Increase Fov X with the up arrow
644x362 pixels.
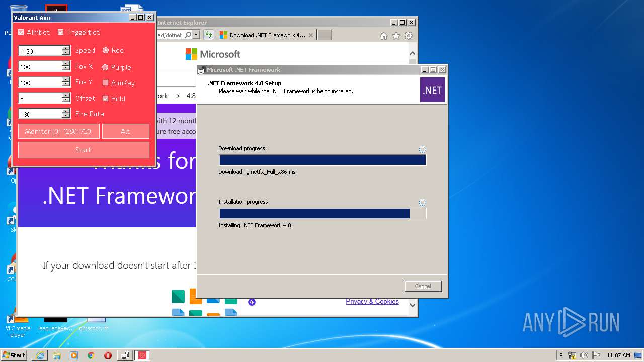[x=66, y=64]
